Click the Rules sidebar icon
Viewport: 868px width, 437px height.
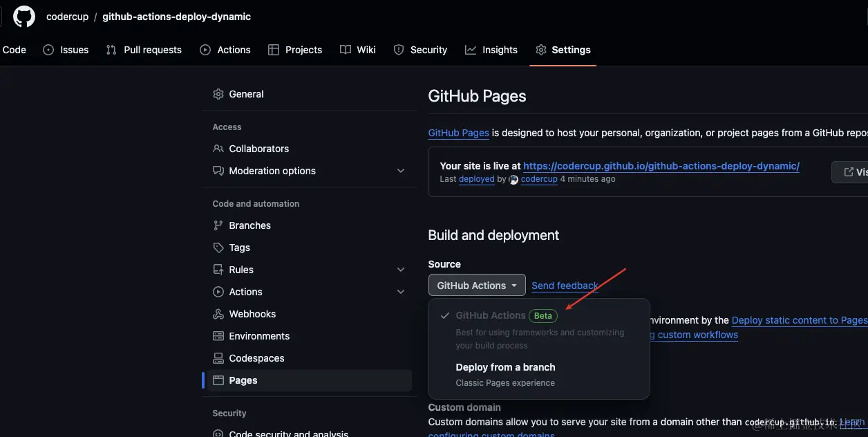coord(218,270)
